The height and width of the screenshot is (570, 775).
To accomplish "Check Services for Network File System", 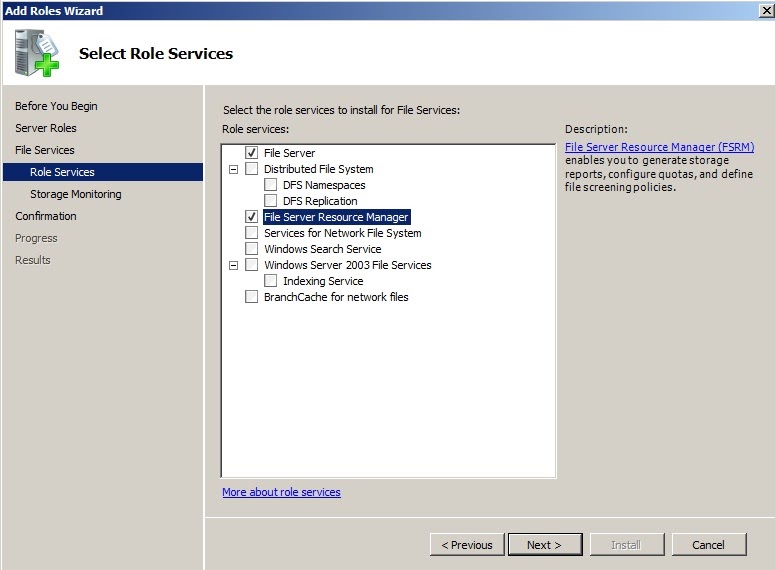I will tap(252, 233).
